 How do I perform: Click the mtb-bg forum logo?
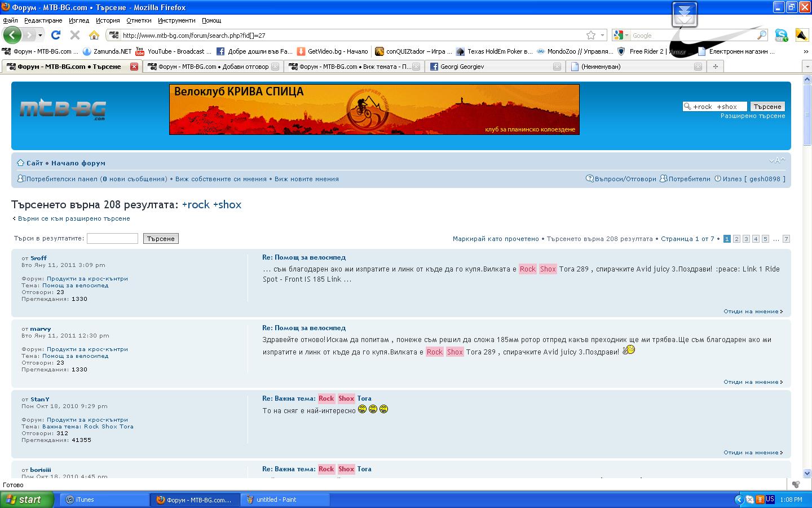pyautogui.click(x=63, y=110)
